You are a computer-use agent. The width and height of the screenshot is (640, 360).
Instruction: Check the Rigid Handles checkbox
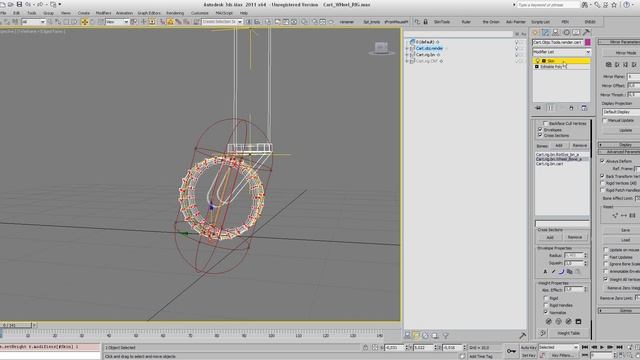(x=545, y=305)
